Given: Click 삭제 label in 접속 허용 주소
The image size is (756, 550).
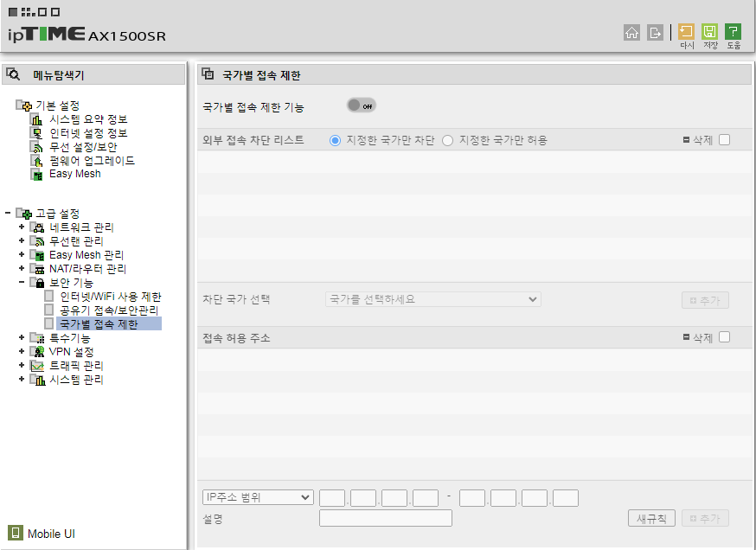Looking at the screenshot, I should tap(702, 338).
